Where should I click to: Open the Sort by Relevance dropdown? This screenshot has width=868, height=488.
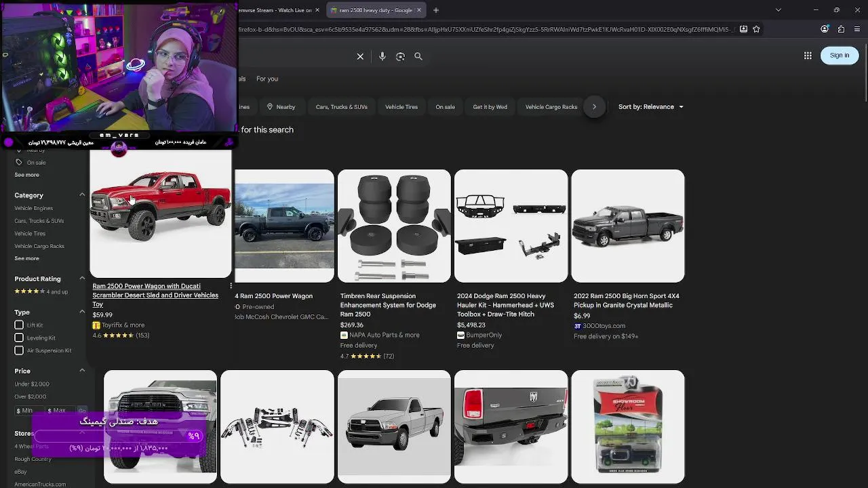pyautogui.click(x=651, y=106)
